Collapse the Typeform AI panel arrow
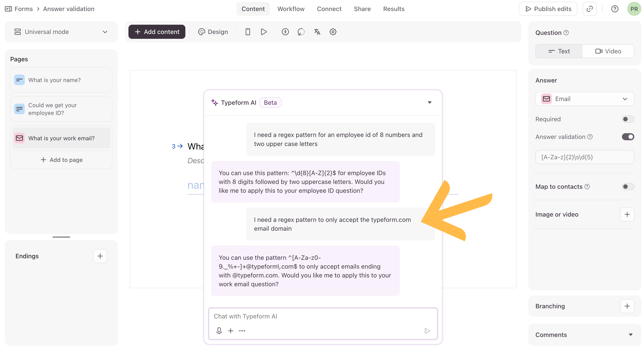644x348 pixels. pyautogui.click(x=429, y=102)
